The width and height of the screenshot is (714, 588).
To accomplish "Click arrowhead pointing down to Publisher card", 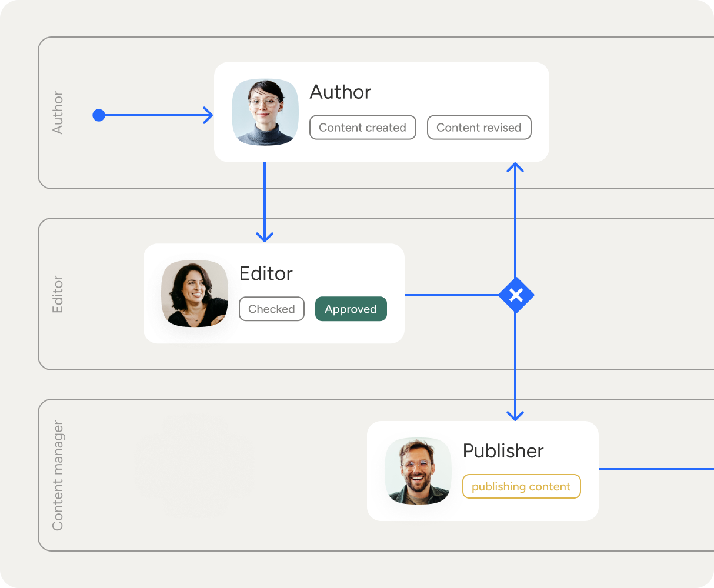I will click(515, 415).
